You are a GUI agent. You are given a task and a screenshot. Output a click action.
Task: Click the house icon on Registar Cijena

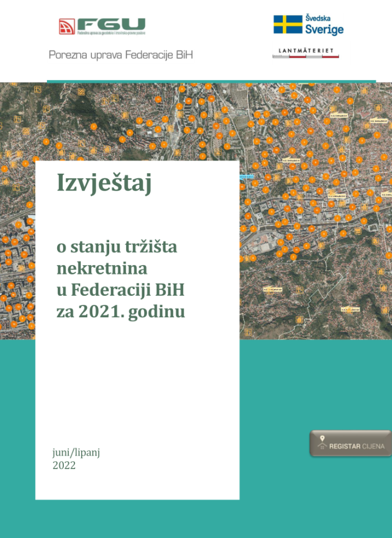pos(322,447)
